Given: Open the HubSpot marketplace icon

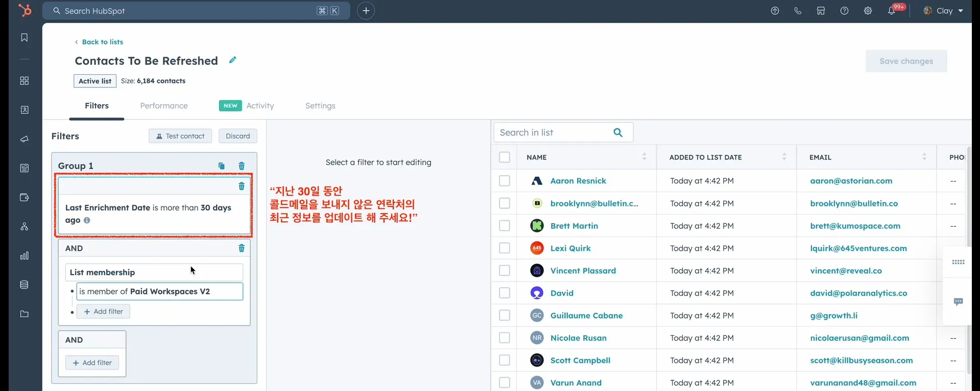Looking at the screenshot, I should point(821,11).
